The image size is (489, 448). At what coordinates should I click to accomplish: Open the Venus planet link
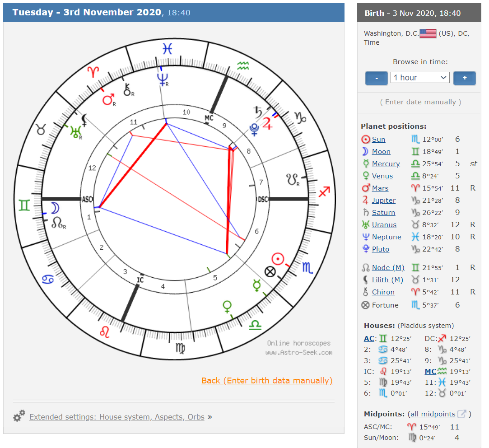tap(382, 176)
